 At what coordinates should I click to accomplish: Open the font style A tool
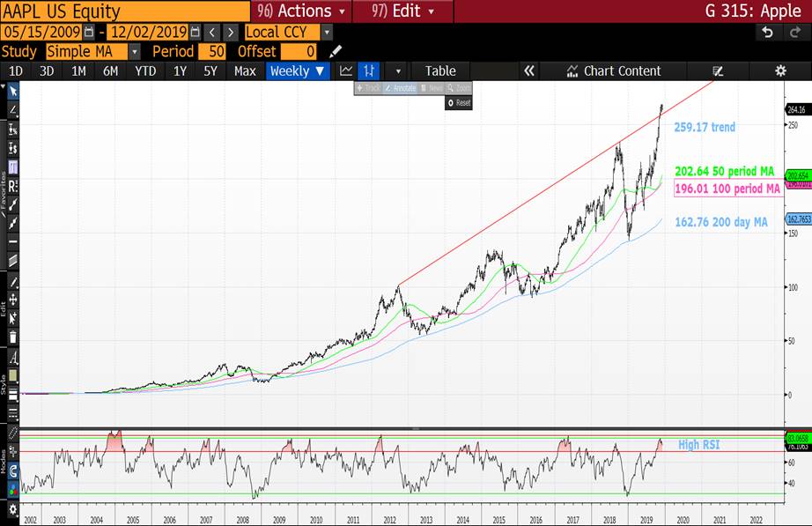point(13,358)
